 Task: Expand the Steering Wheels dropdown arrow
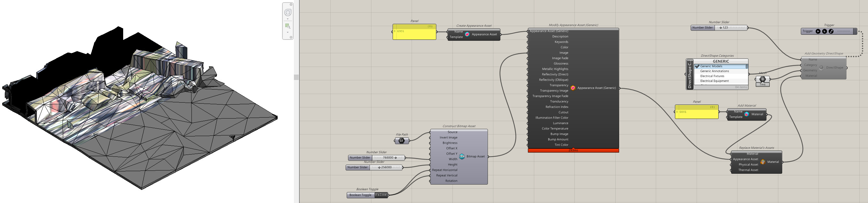[x=288, y=19]
